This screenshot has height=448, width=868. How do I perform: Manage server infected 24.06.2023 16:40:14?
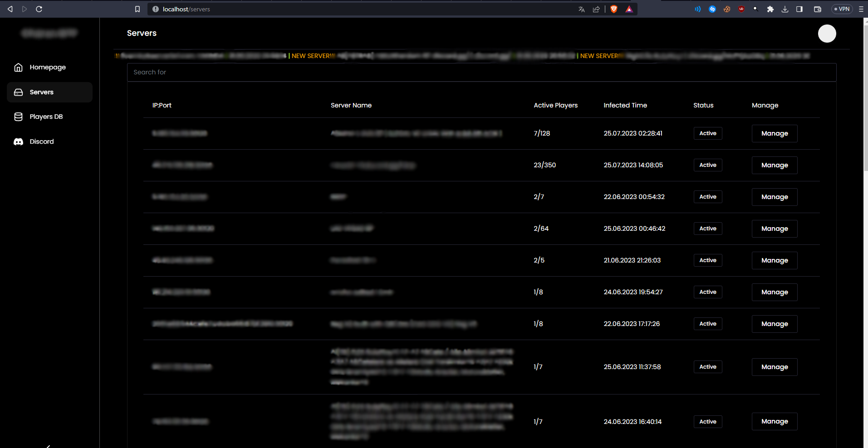pyautogui.click(x=775, y=421)
